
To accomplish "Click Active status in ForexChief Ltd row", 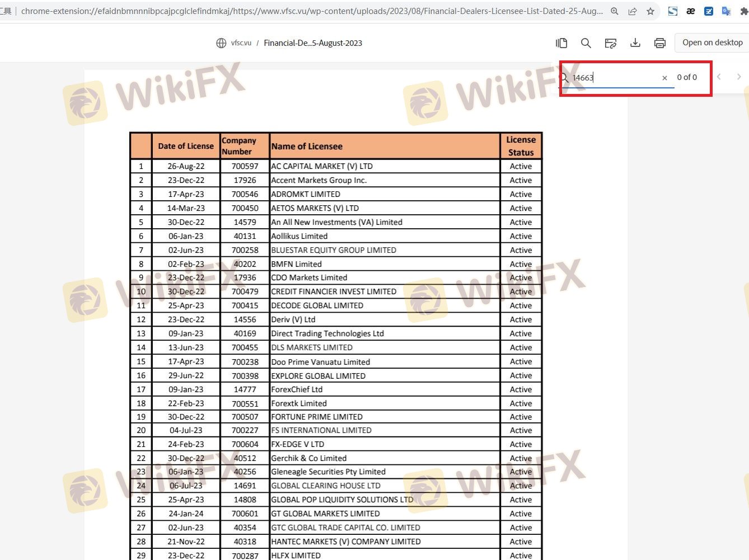I will pos(521,389).
